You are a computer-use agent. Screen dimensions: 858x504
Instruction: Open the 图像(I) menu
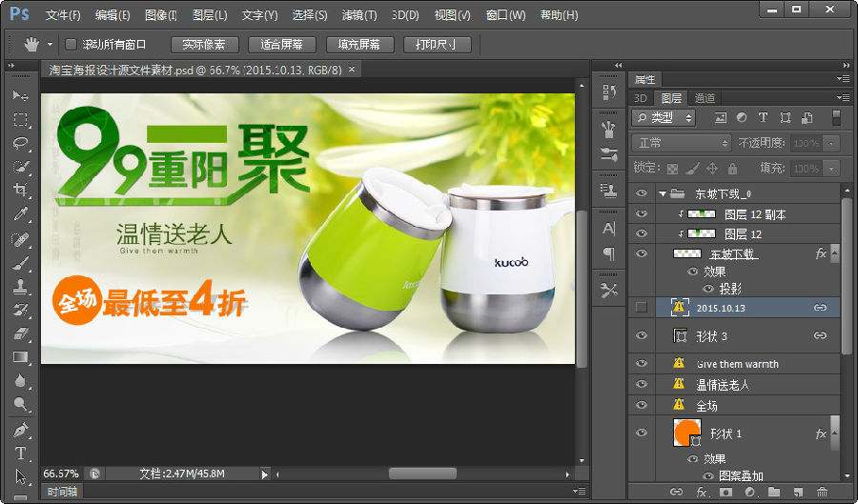(x=161, y=14)
